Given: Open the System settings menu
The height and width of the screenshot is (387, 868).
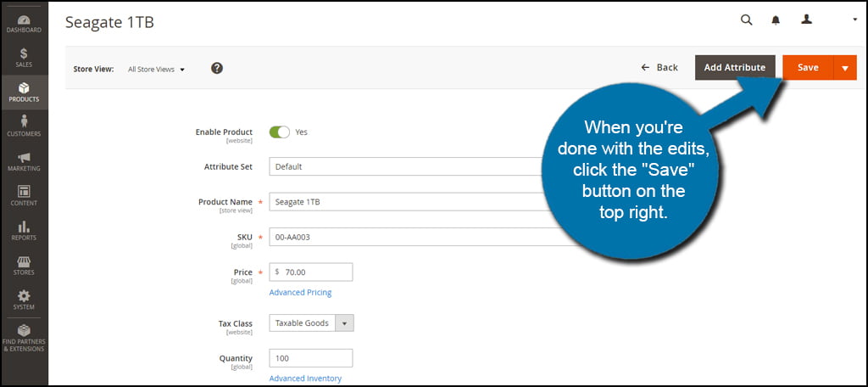Looking at the screenshot, I should coord(24,300).
